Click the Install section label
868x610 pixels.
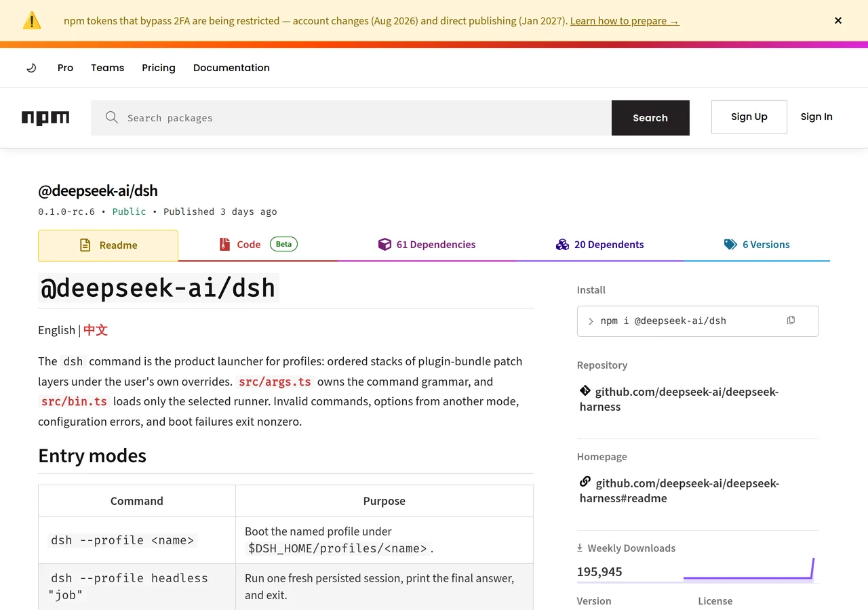point(591,290)
